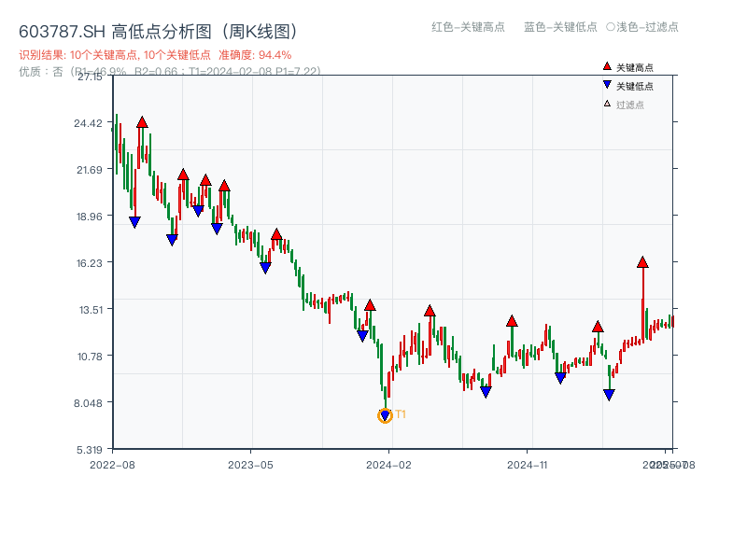The width and height of the screenshot is (747, 560).
Task: Click the leftmost blue key-low triangle marker
Action: [134, 222]
